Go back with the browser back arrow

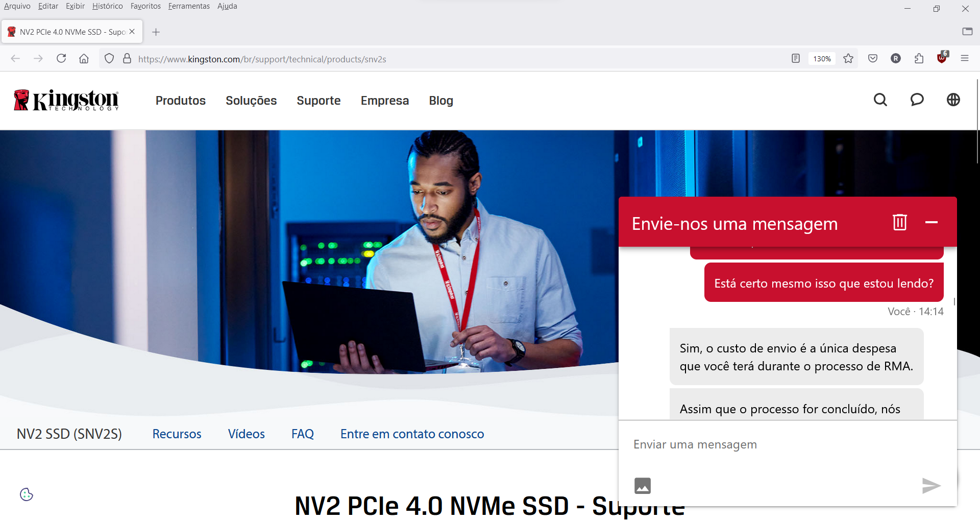click(x=15, y=59)
